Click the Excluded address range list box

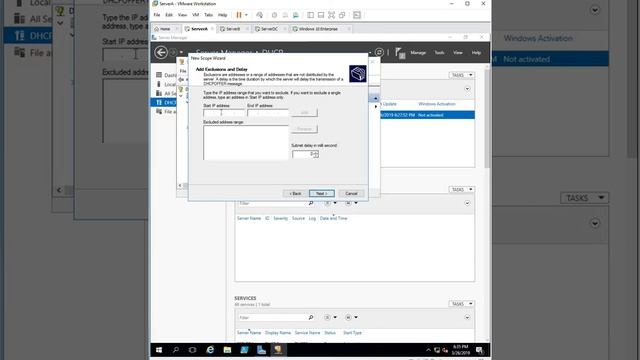click(x=246, y=142)
